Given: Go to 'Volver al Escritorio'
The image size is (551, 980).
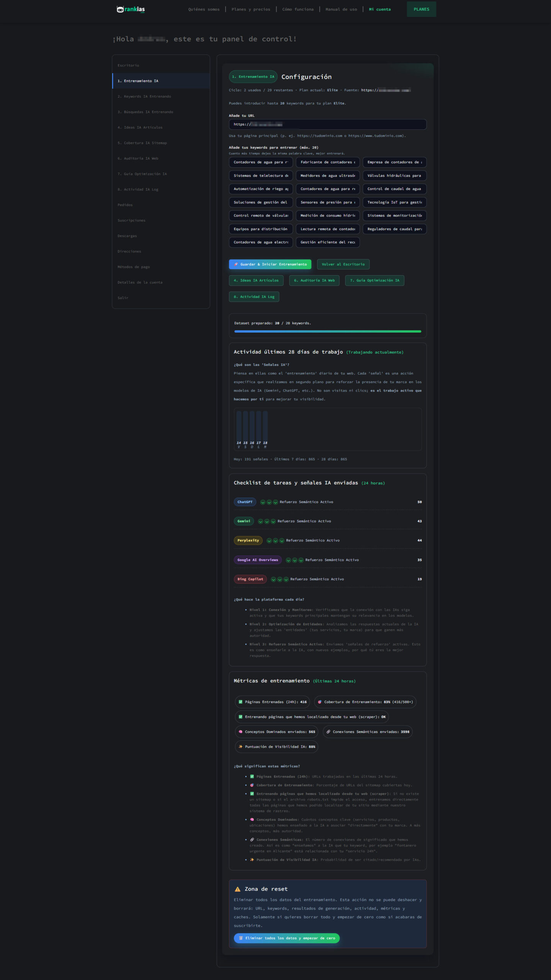Looking at the screenshot, I should [x=343, y=264].
